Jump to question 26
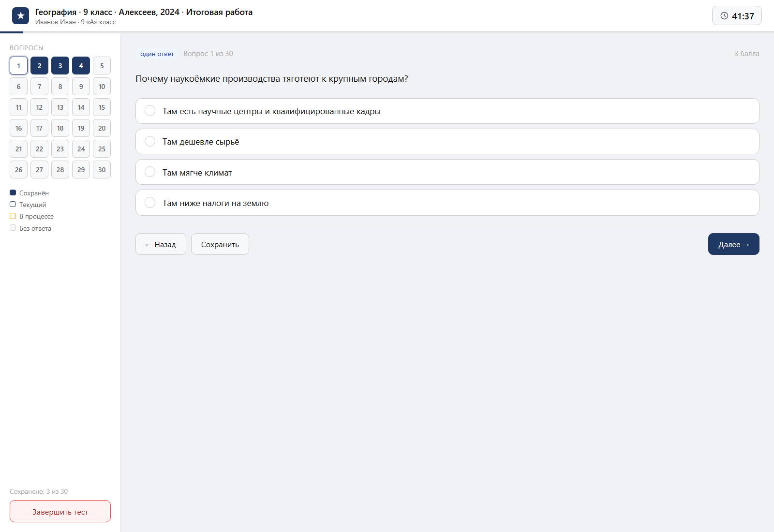This screenshot has width=774, height=532. coord(18,170)
